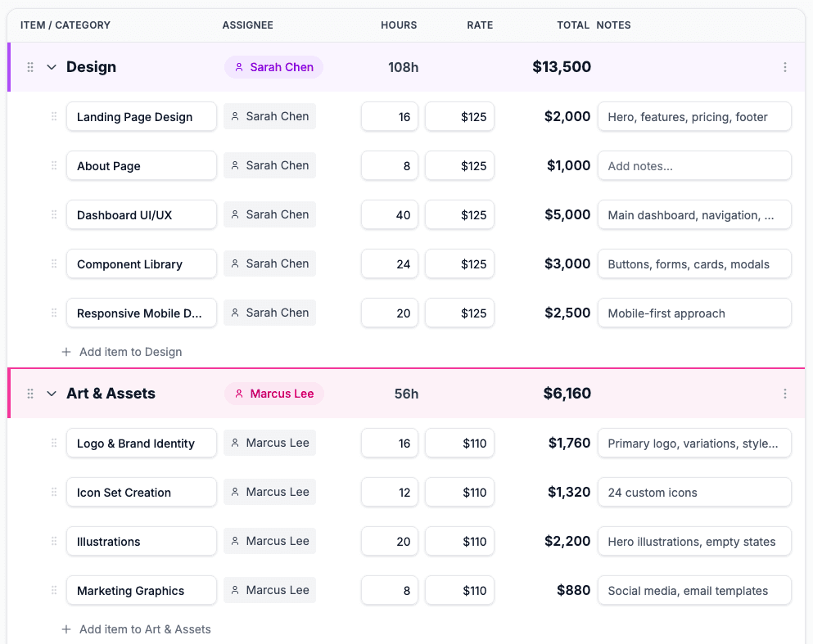Click the plus icon beside Add item to Art & Assets
Screen dimensions: 813x644
coord(66,629)
